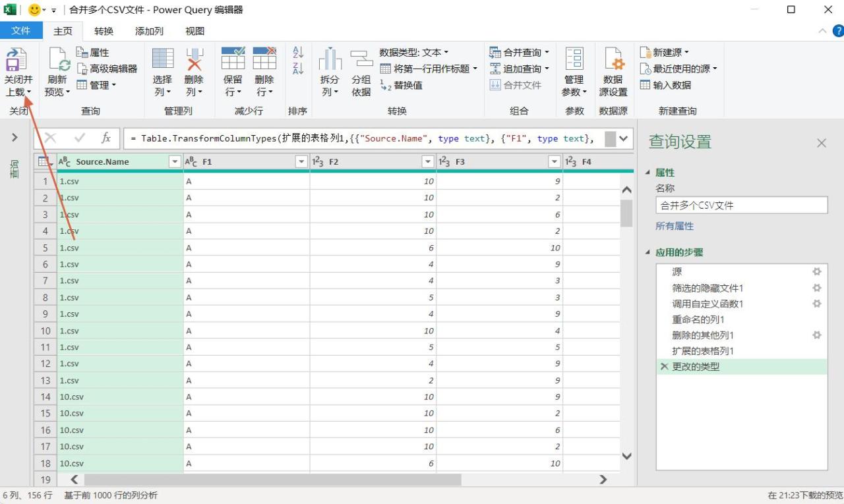Click the formula bar checkmark confirm icon
This screenshot has height=504, width=844.
pyautogui.click(x=80, y=138)
